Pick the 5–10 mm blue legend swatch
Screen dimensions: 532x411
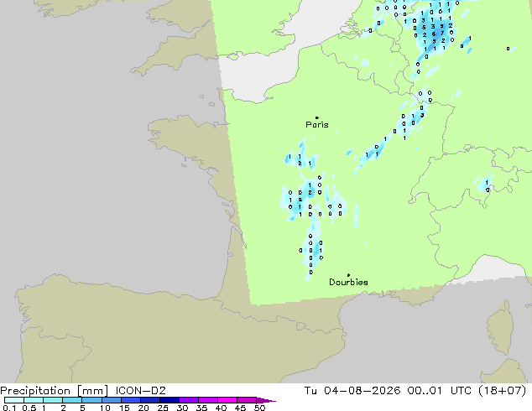(92, 400)
